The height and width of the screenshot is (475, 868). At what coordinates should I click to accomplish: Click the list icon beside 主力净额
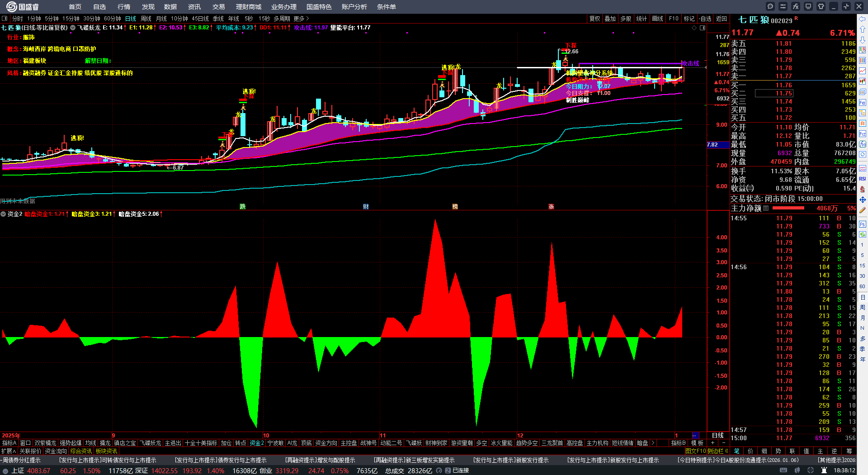coord(766,208)
